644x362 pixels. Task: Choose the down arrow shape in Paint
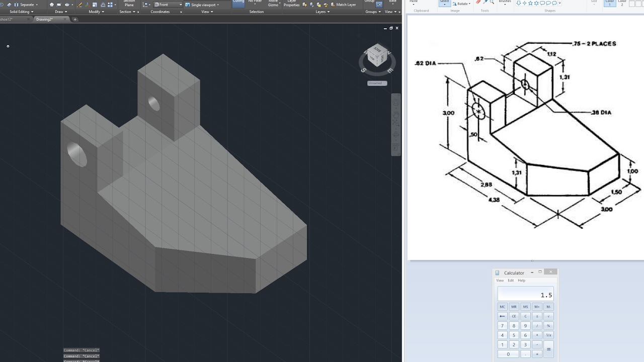(x=518, y=3)
